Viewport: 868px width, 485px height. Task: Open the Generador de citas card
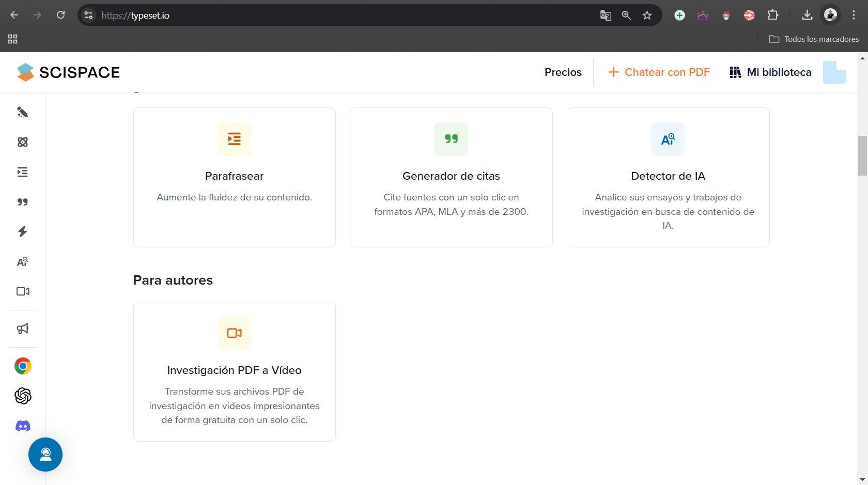pyautogui.click(x=451, y=177)
